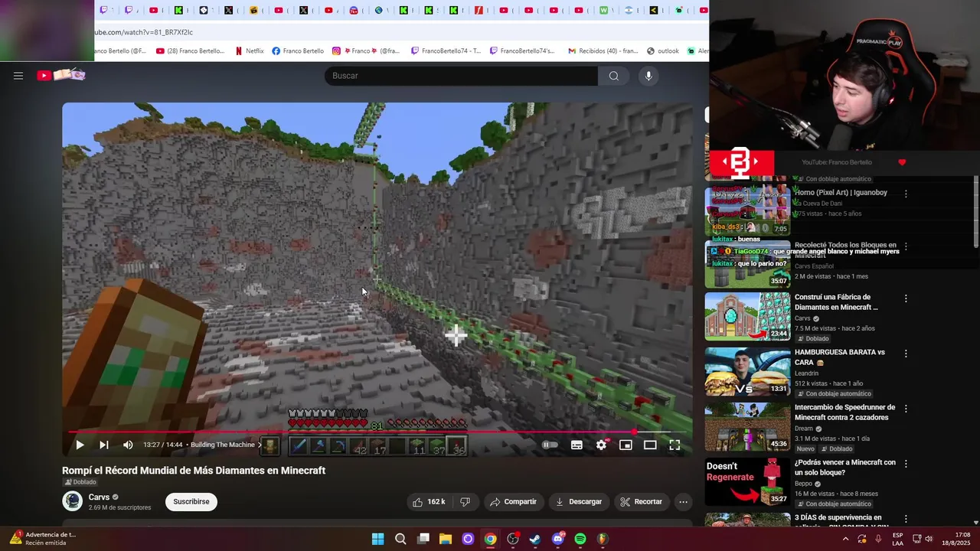
Task: Start voice search with the microphone
Action: coord(648,76)
